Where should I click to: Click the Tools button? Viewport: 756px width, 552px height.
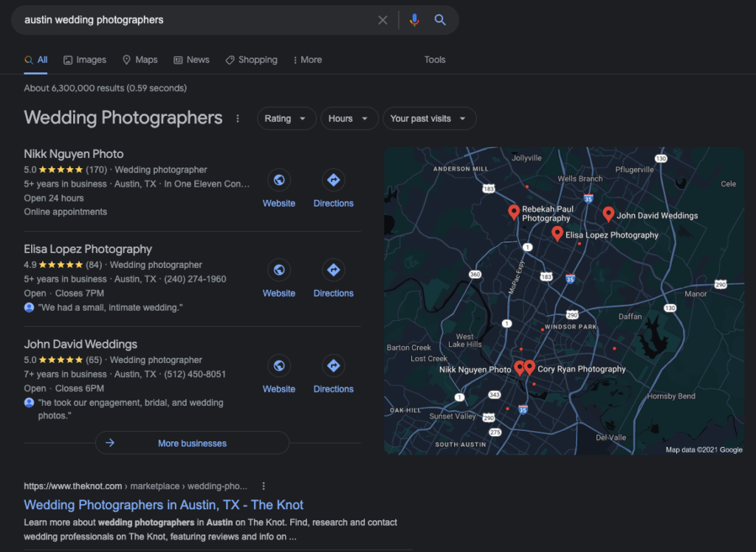click(x=435, y=60)
